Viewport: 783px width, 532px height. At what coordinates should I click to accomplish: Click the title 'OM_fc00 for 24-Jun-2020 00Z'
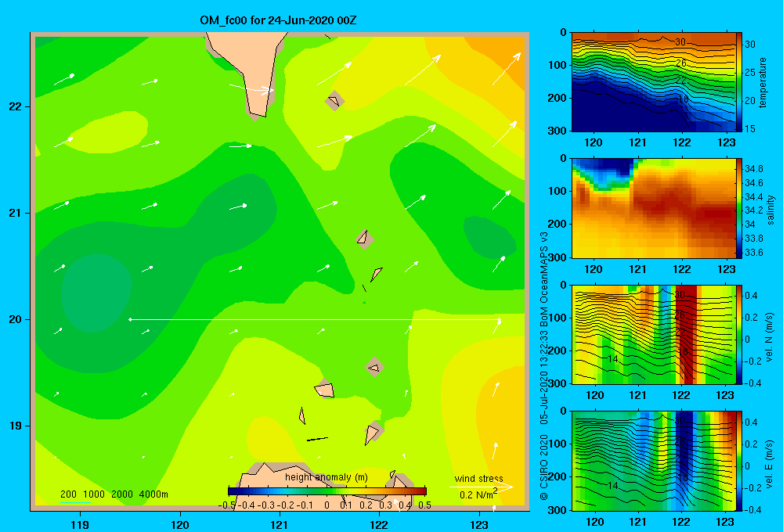tap(278, 20)
